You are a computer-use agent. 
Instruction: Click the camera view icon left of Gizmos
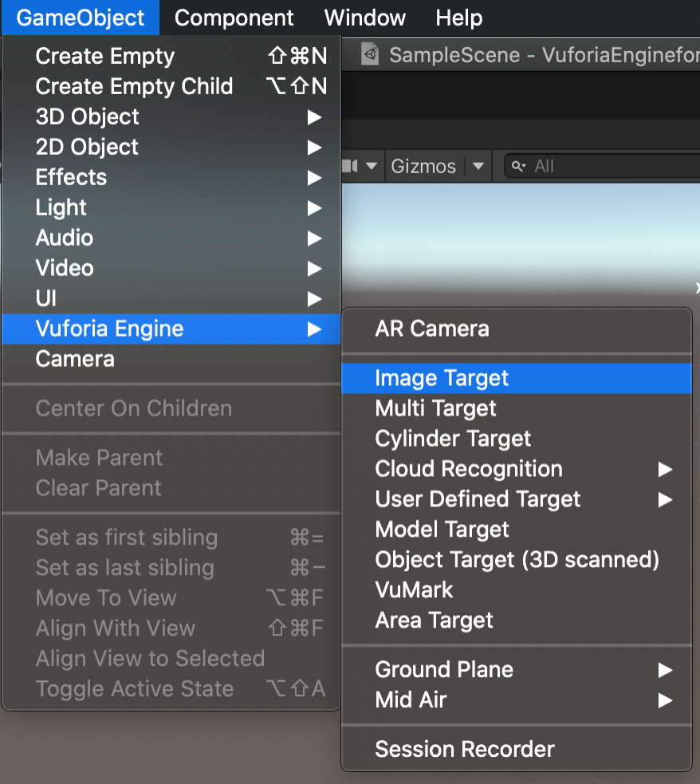(358, 166)
